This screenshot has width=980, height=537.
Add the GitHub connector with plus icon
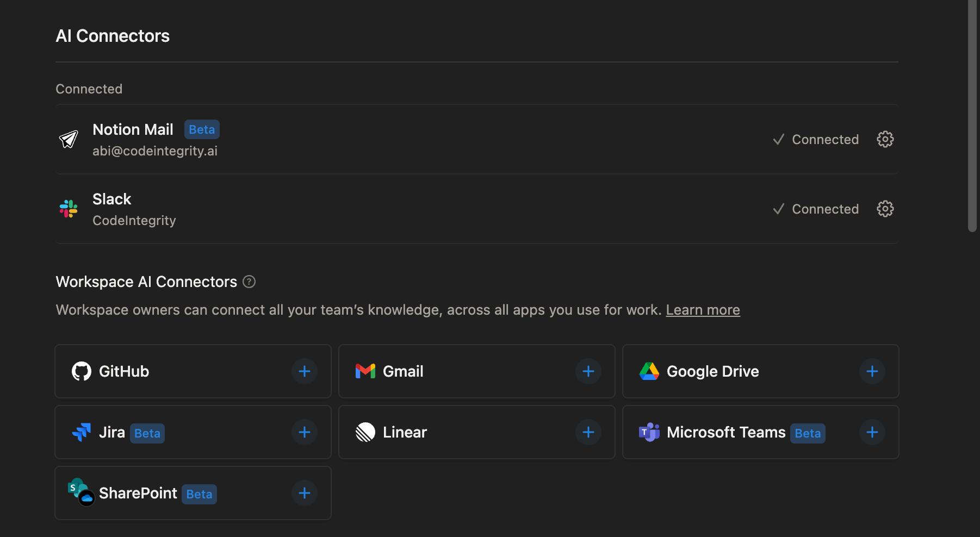pyautogui.click(x=305, y=371)
